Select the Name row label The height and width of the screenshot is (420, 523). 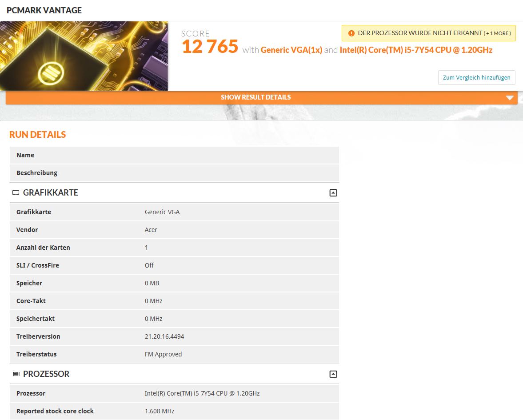(25, 155)
